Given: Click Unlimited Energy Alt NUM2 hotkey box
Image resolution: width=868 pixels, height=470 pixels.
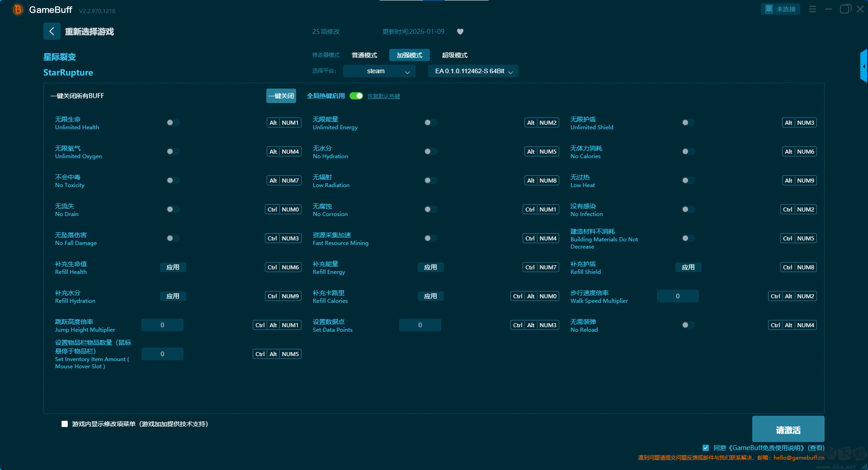Looking at the screenshot, I should 542,122.
